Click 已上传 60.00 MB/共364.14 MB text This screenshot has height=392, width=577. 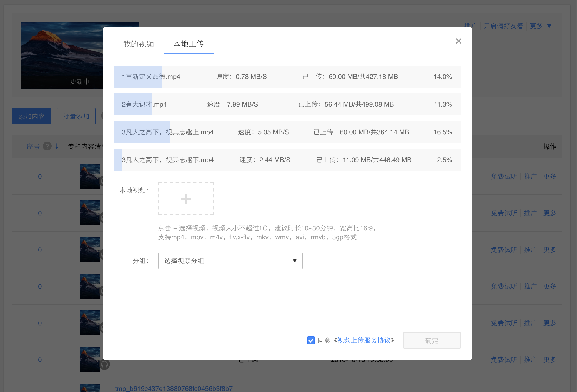pos(361,132)
